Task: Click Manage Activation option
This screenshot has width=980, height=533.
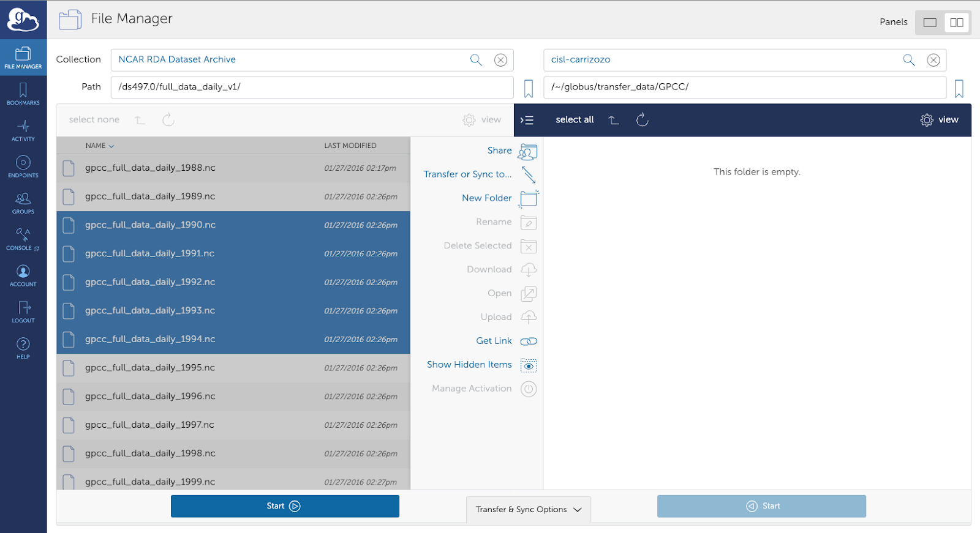Action: coord(484,389)
